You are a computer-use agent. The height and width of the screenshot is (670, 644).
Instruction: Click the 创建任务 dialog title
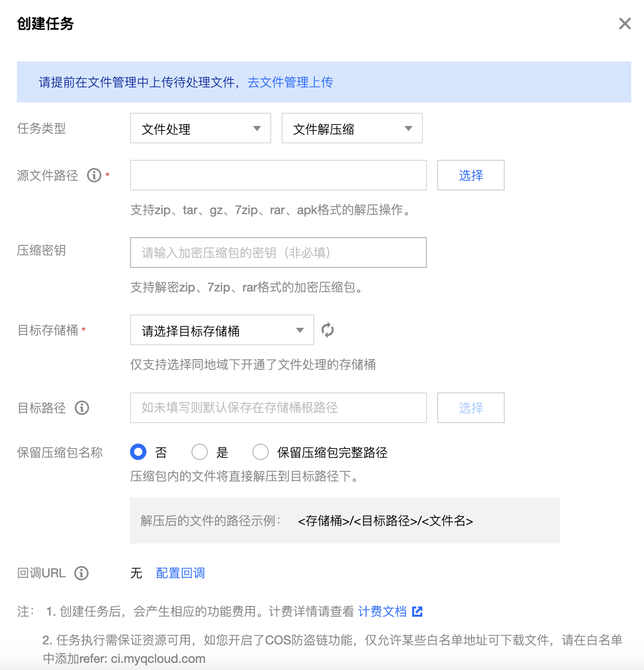pyautogui.click(x=46, y=24)
